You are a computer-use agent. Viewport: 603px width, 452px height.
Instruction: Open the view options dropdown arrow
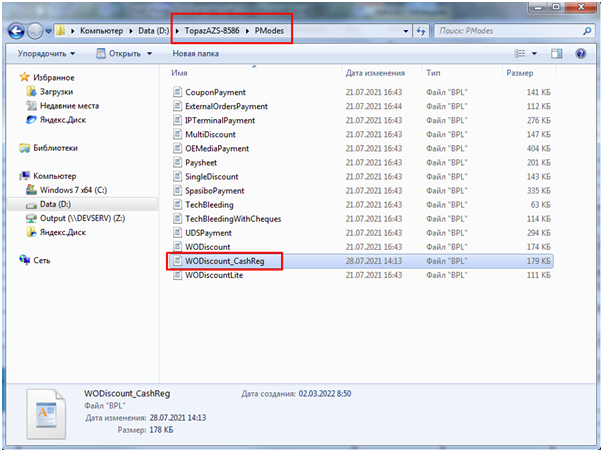tap(534, 54)
